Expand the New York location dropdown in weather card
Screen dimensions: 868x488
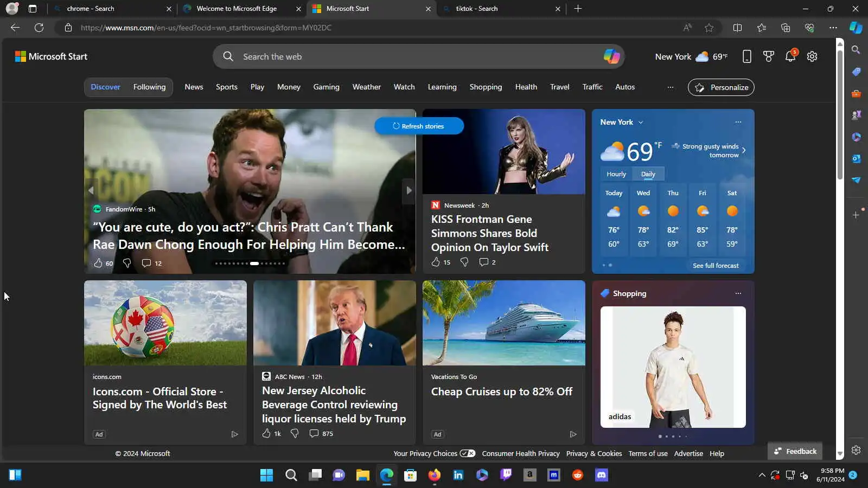(x=641, y=123)
